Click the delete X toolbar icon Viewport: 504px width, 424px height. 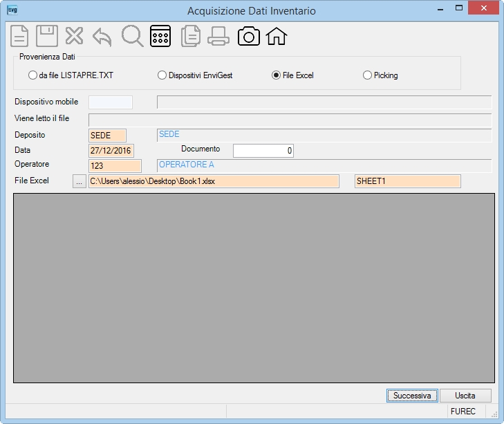(74, 36)
